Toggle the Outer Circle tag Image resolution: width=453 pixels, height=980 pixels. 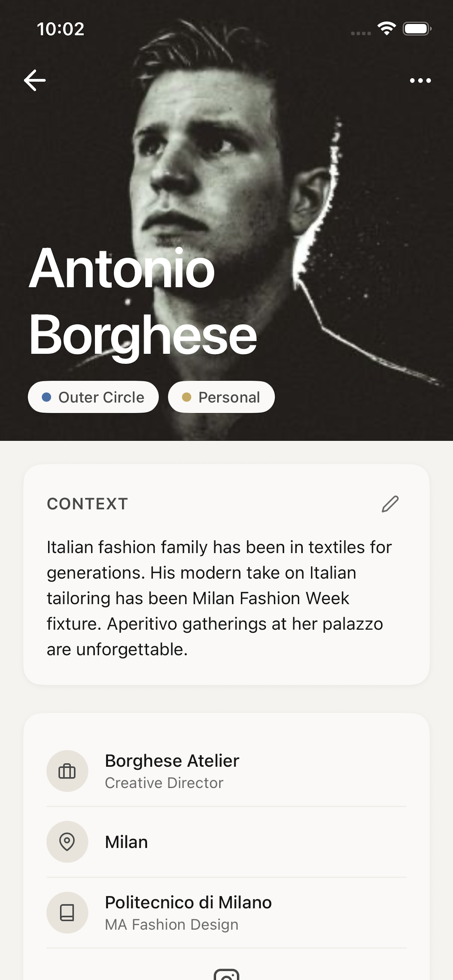click(x=93, y=397)
